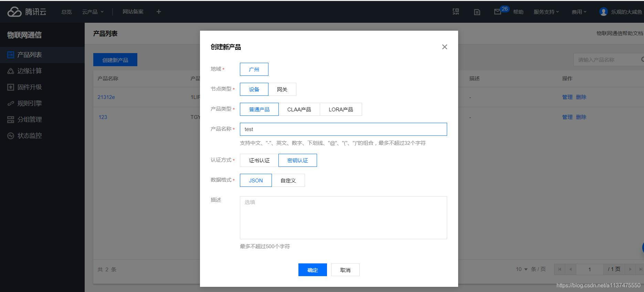This screenshot has width=644, height=292.
Task: Select 自定义 data format
Action: coord(288,180)
